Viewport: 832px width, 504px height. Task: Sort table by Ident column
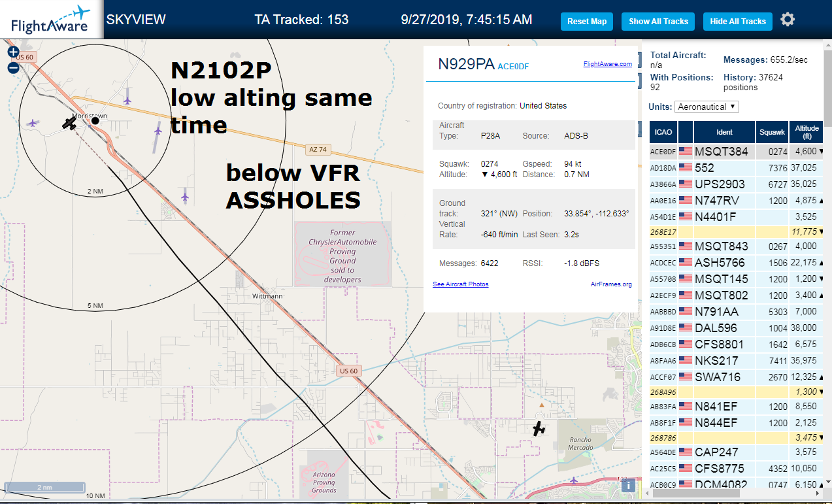724,132
